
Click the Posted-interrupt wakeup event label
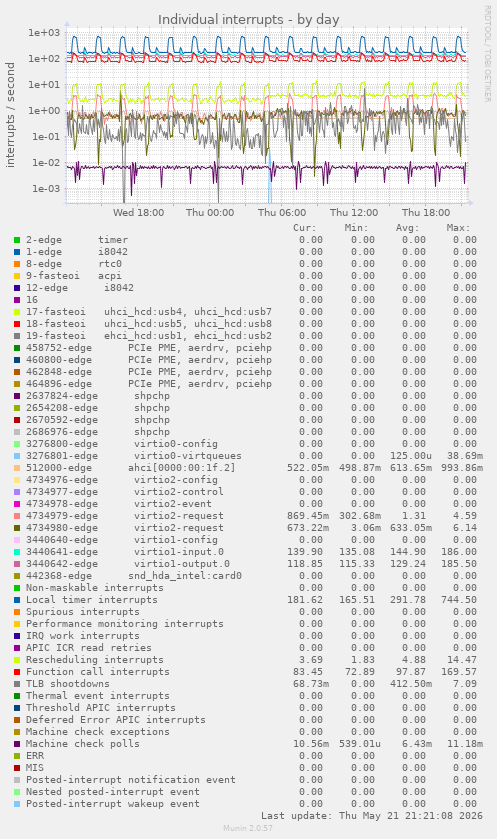coord(113,804)
